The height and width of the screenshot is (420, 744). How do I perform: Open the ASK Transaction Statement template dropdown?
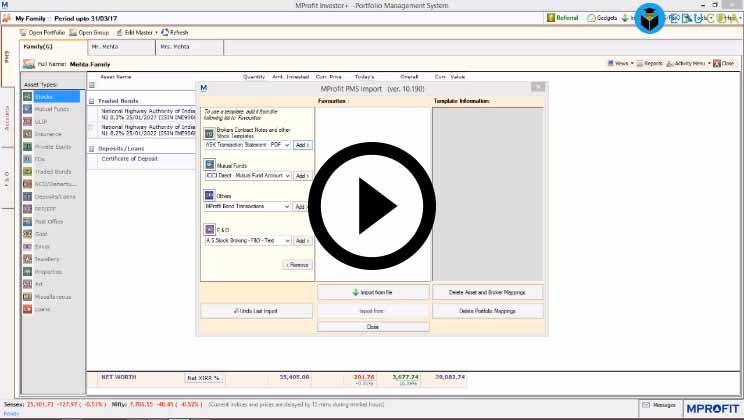[286, 145]
